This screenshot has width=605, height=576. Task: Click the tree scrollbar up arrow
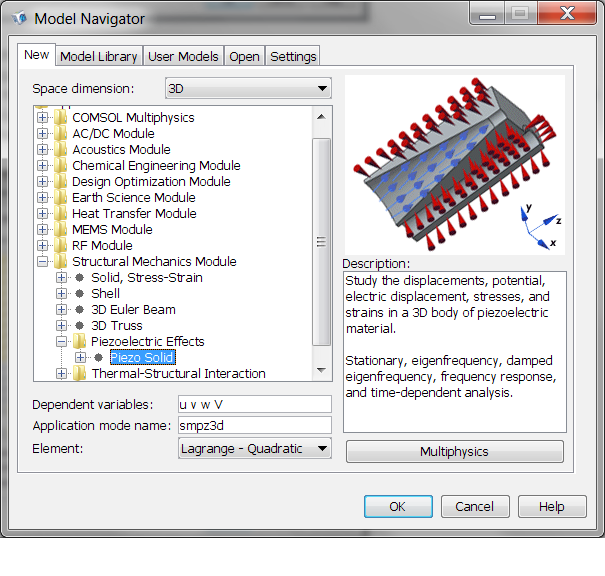pyautogui.click(x=321, y=117)
